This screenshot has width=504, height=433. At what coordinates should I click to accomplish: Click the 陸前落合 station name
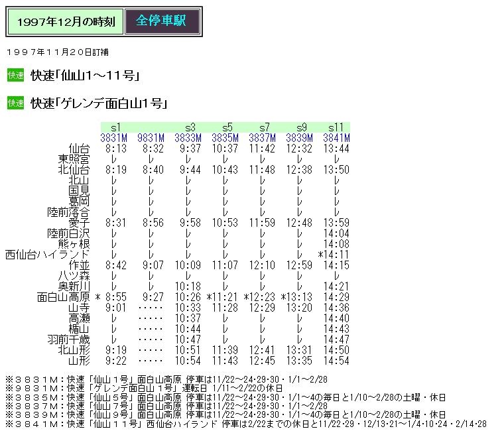pyautogui.click(x=68, y=212)
